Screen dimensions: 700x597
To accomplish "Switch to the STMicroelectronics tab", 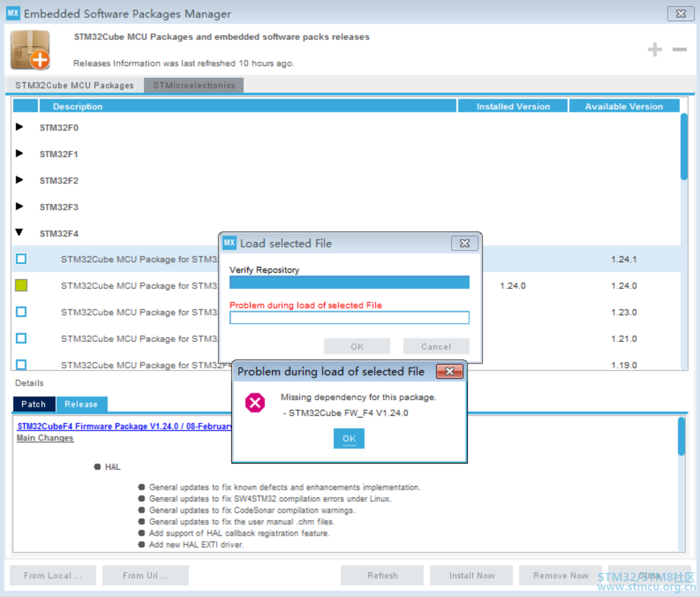I will pos(194,85).
